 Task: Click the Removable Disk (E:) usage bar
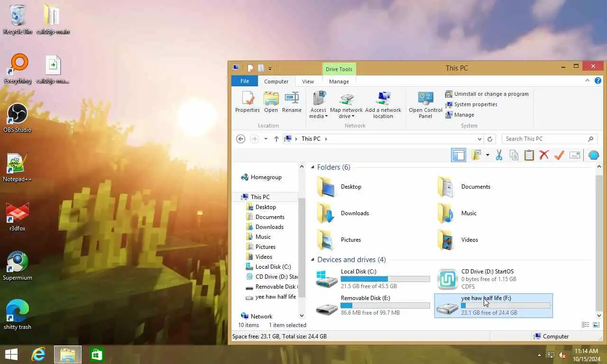pyautogui.click(x=385, y=306)
